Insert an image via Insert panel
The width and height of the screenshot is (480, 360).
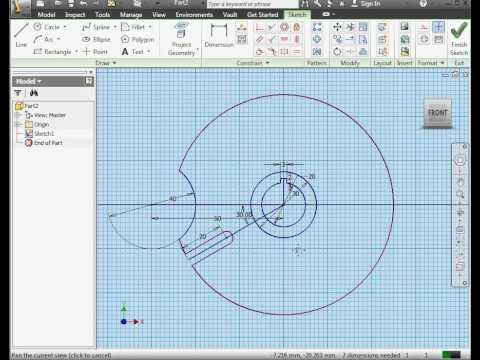(x=405, y=27)
